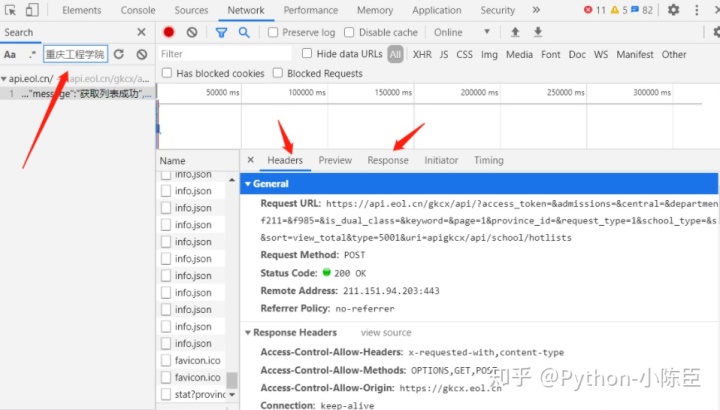Click the yellow warning count badge

(x=619, y=10)
